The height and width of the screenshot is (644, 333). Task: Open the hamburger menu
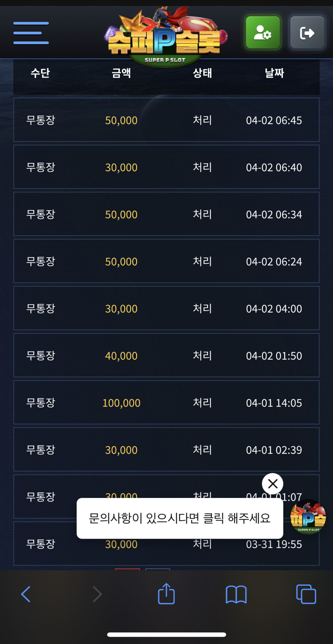31,33
